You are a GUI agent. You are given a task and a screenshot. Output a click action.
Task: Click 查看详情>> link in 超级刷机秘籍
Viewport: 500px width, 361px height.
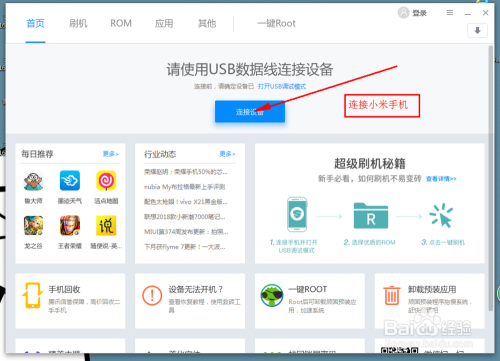click(441, 179)
